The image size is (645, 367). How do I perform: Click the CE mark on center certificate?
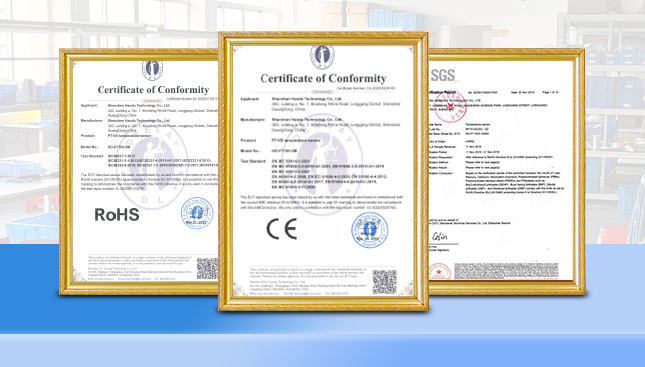point(282,229)
